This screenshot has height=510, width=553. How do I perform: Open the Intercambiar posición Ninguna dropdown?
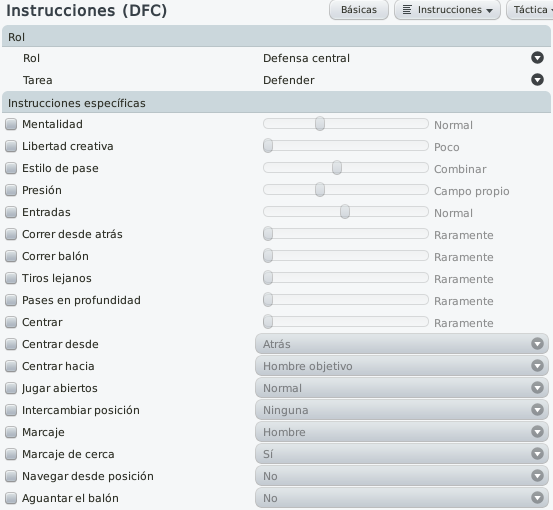pyautogui.click(x=402, y=410)
